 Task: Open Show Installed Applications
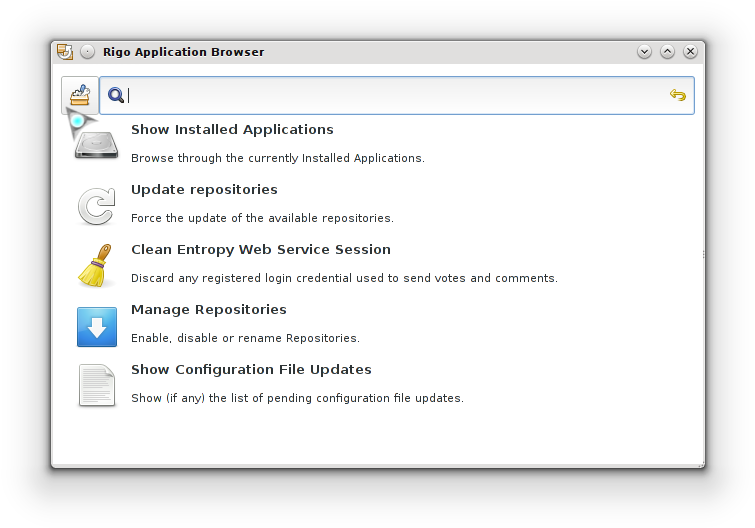pos(232,130)
